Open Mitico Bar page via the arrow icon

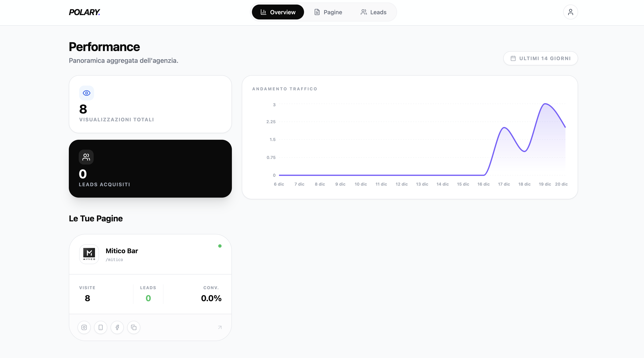[x=219, y=327]
